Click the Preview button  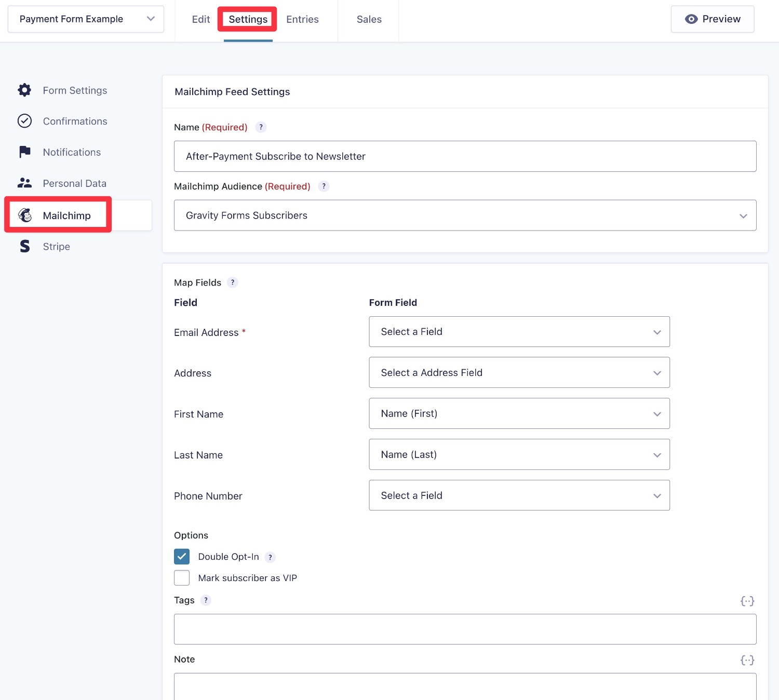point(712,19)
